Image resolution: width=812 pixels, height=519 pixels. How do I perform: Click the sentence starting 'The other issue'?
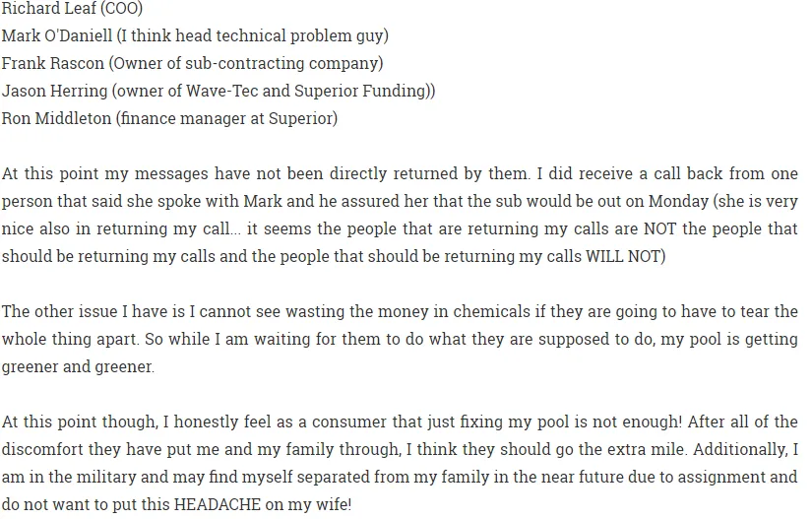point(400,325)
